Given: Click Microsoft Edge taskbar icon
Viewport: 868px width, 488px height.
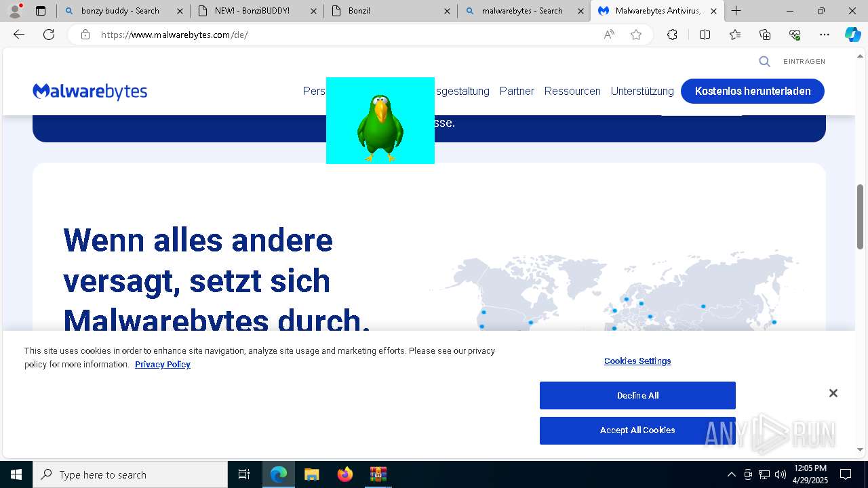Looking at the screenshot, I should pos(279,474).
